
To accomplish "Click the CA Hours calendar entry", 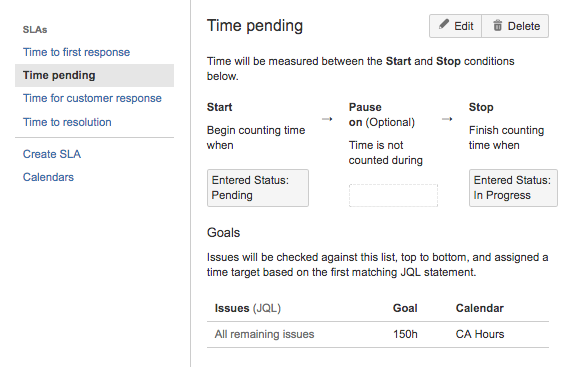I will pyautogui.click(x=480, y=335).
